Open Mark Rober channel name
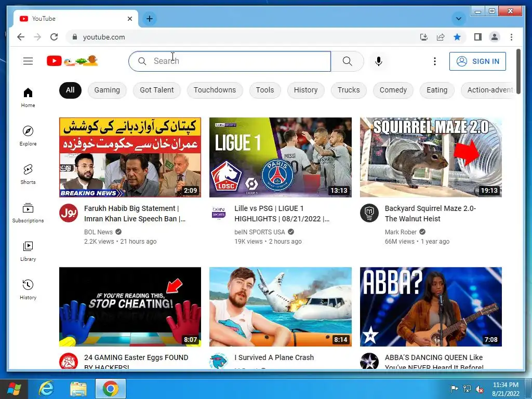 (401, 232)
